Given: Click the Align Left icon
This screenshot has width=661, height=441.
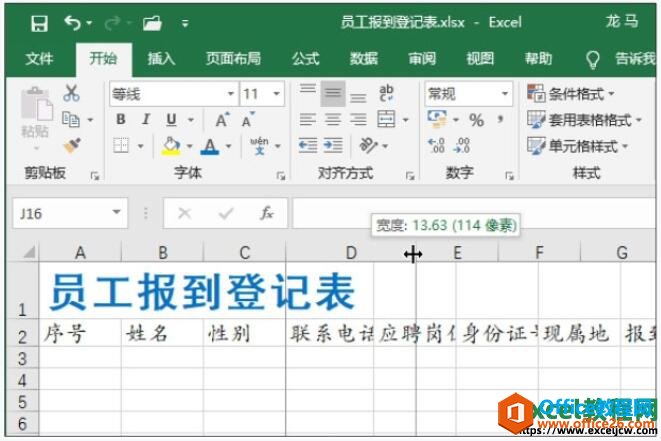Looking at the screenshot, I should 308,120.
